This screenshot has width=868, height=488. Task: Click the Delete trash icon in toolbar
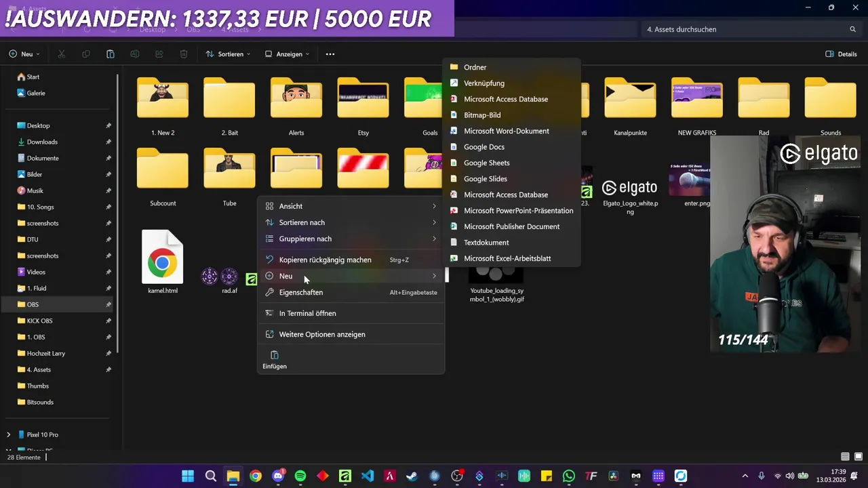point(184,54)
